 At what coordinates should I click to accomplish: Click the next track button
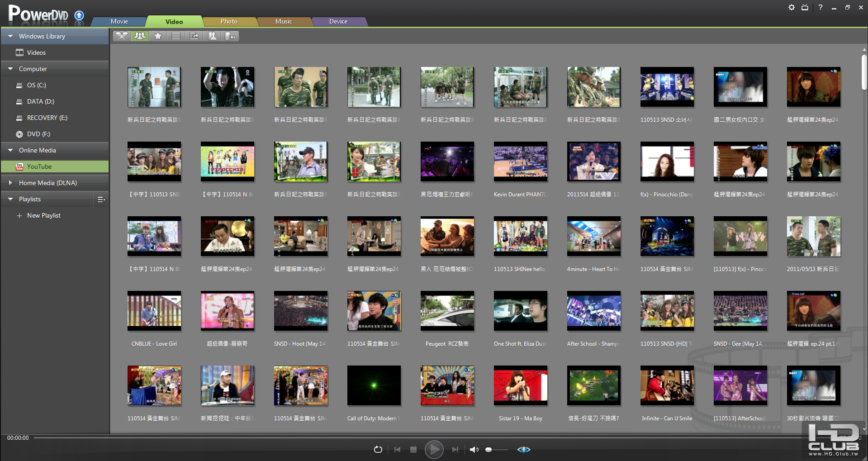click(x=455, y=449)
